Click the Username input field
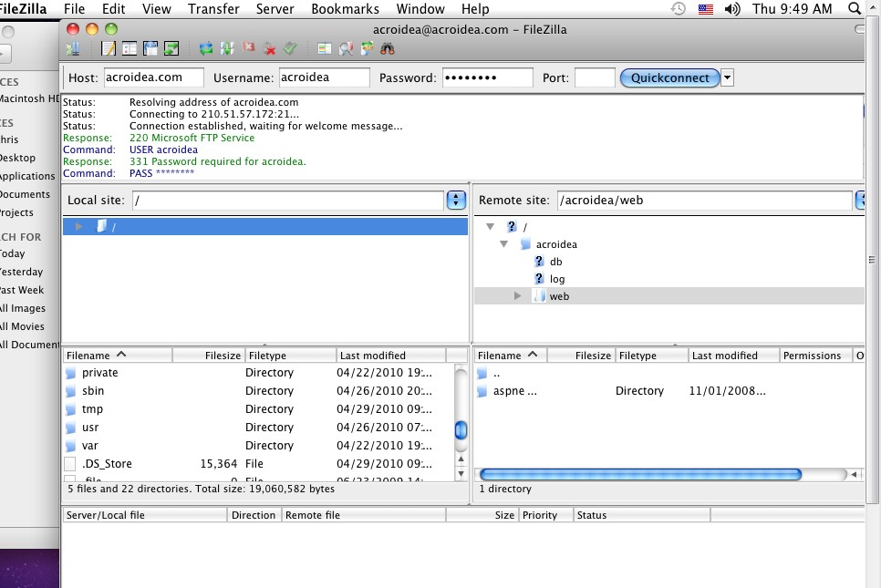Image resolution: width=881 pixels, height=588 pixels. coord(324,77)
